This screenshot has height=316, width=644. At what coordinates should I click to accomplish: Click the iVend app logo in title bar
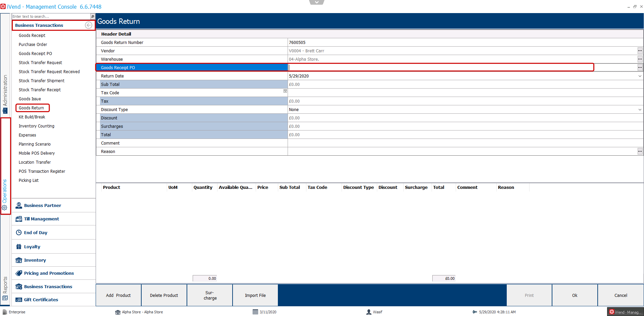(3, 6)
